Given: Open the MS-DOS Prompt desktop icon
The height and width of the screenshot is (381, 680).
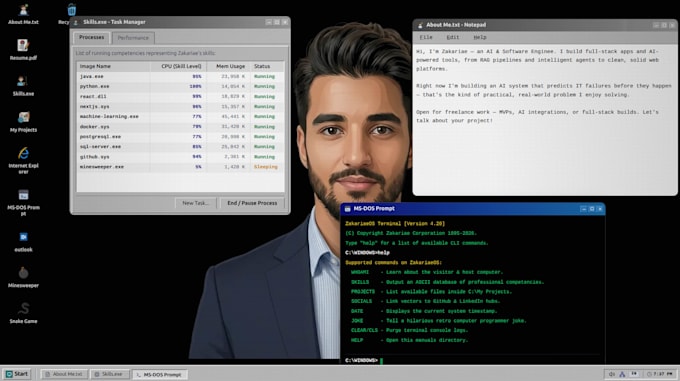Looking at the screenshot, I should click(23, 202).
